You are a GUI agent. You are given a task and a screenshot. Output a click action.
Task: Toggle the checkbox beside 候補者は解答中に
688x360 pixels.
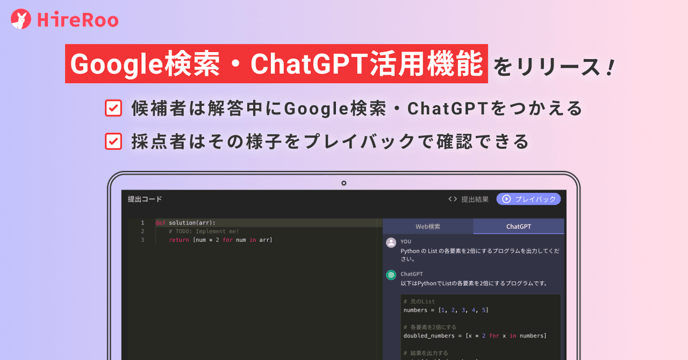pyautogui.click(x=113, y=108)
